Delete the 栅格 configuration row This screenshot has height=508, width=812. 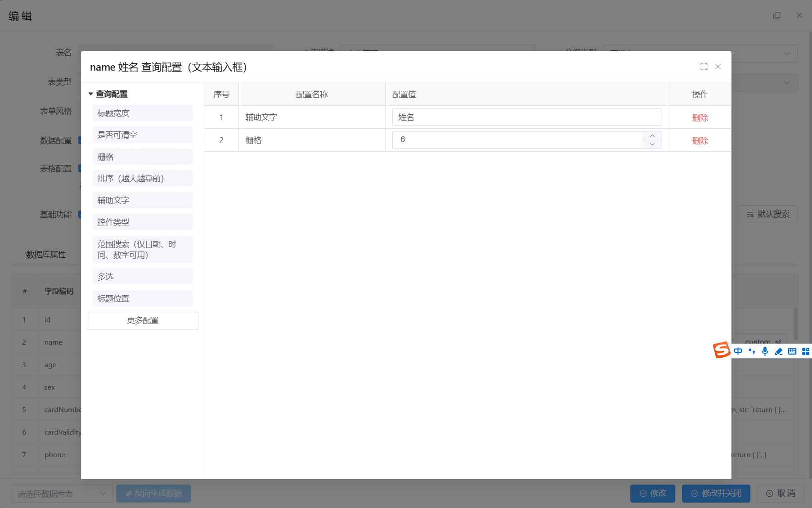[x=700, y=141]
